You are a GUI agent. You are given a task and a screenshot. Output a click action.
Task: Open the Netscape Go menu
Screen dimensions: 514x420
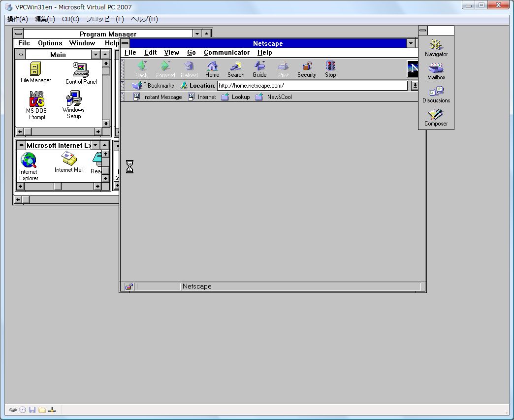tap(192, 53)
